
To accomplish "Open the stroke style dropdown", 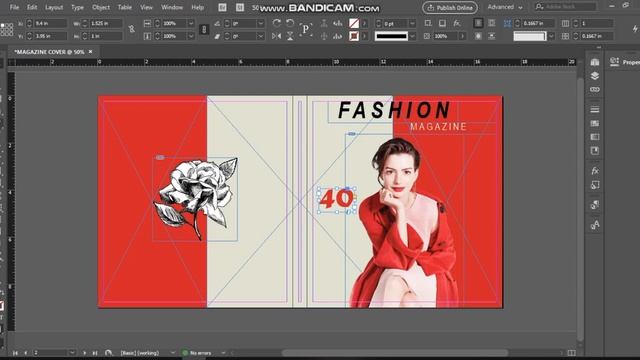I will [412, 36].
